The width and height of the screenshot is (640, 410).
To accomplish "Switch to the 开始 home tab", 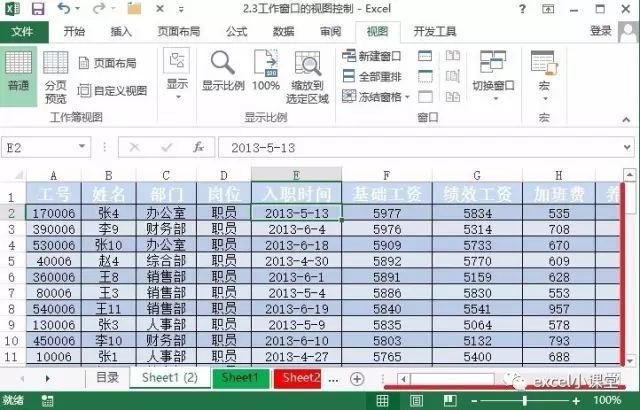I will (74, 31).
